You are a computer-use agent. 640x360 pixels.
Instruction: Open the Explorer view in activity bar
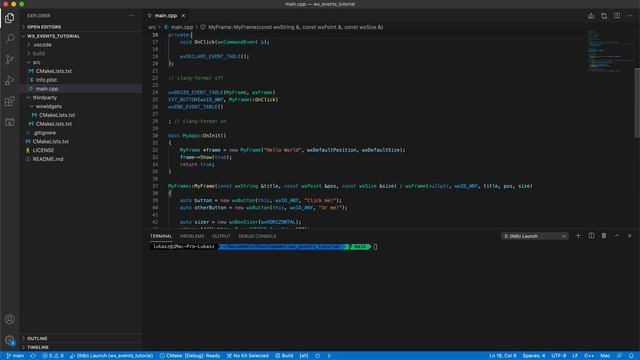click(9, 18)
